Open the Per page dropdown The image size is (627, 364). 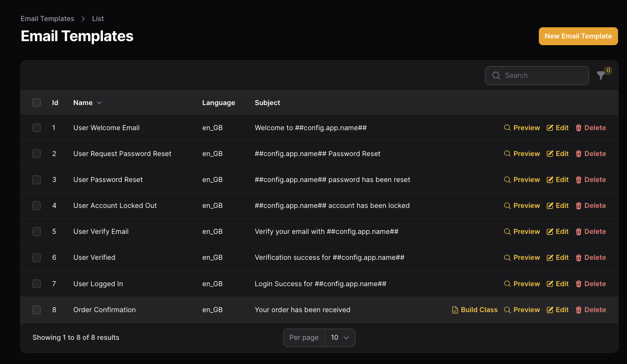340,338
